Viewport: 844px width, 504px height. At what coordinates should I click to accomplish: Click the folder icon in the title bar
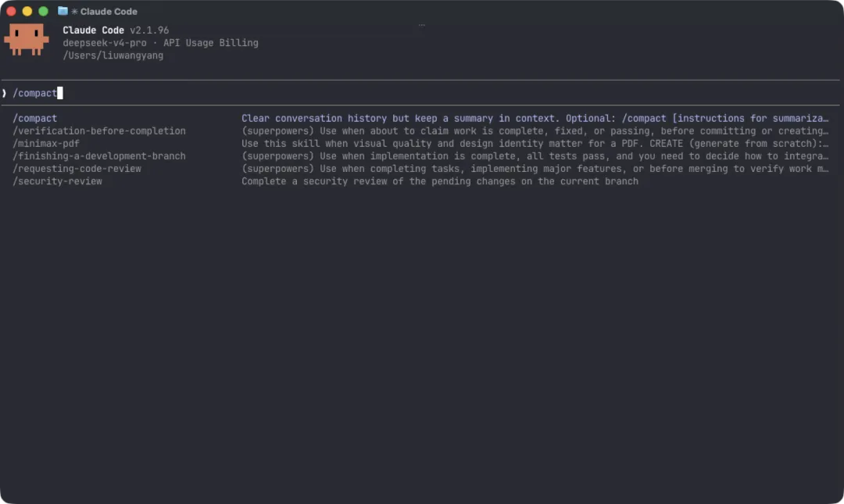click(63, 11)
